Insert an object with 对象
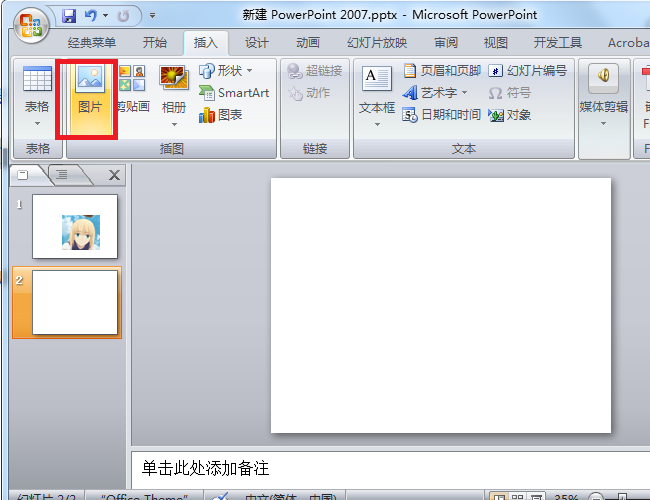 coord(509,115)
